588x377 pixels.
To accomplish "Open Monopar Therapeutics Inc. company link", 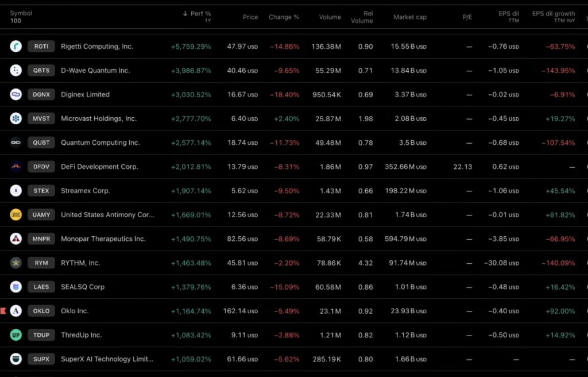I will (103, 239).
